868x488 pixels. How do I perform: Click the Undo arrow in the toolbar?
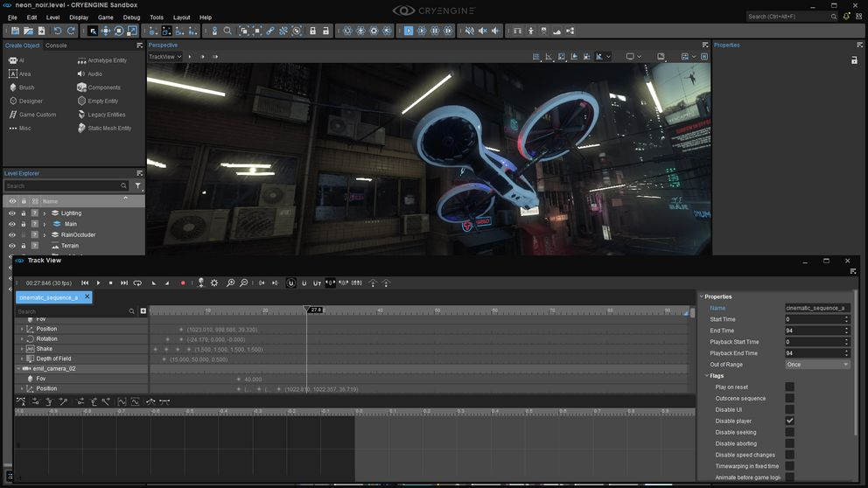tap(58, 31)
